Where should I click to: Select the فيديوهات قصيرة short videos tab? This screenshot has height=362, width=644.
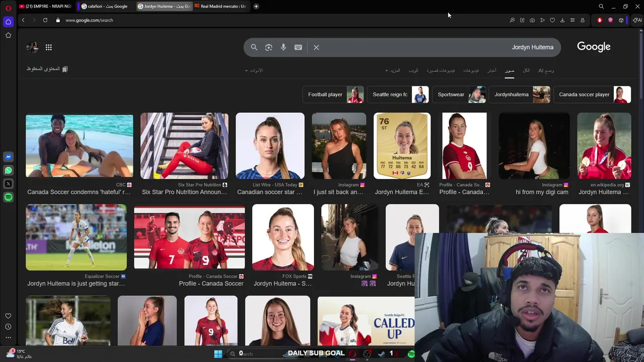441,70
